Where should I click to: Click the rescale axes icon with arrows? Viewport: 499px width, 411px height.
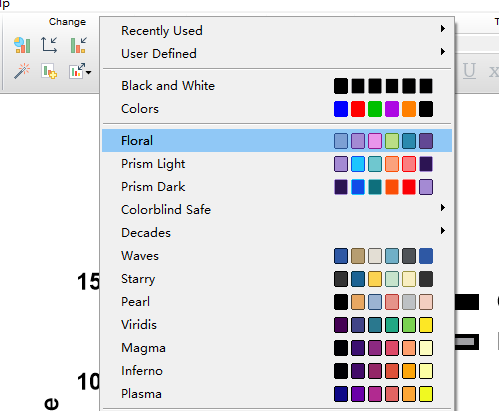coord(49,45)
